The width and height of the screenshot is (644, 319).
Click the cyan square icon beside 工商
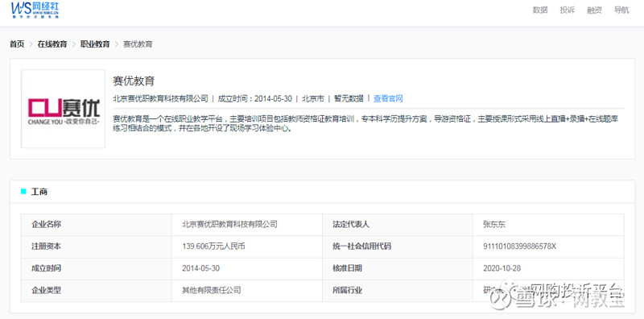pyautogui.click(x=23, y=191)
